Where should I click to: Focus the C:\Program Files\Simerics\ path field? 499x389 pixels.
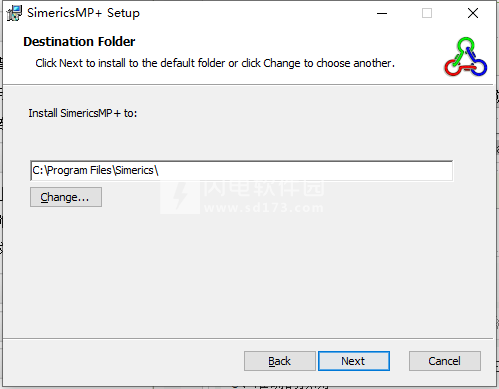(x=241, y=171)
